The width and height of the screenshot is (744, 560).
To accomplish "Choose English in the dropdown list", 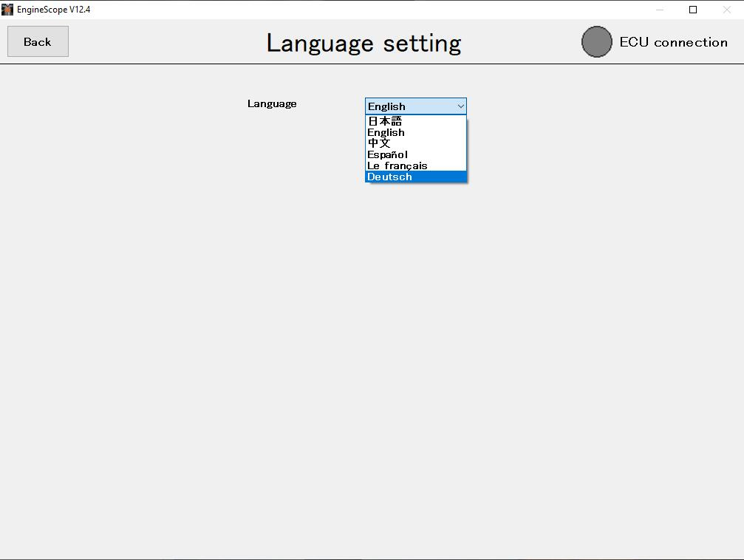I will [416, 132].
